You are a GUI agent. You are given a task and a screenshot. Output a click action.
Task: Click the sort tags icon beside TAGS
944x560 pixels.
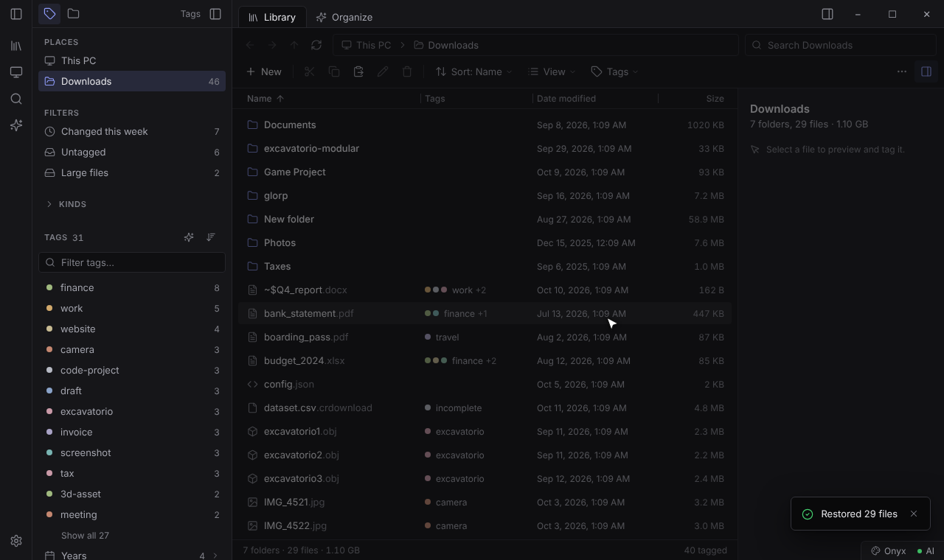pyautogui.click(x=211, y=237)
